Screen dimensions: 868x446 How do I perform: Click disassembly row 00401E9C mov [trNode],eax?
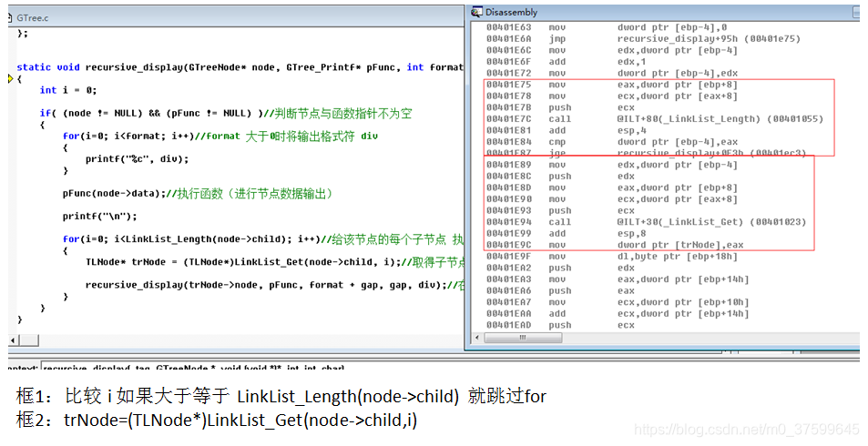pos(615,245)
